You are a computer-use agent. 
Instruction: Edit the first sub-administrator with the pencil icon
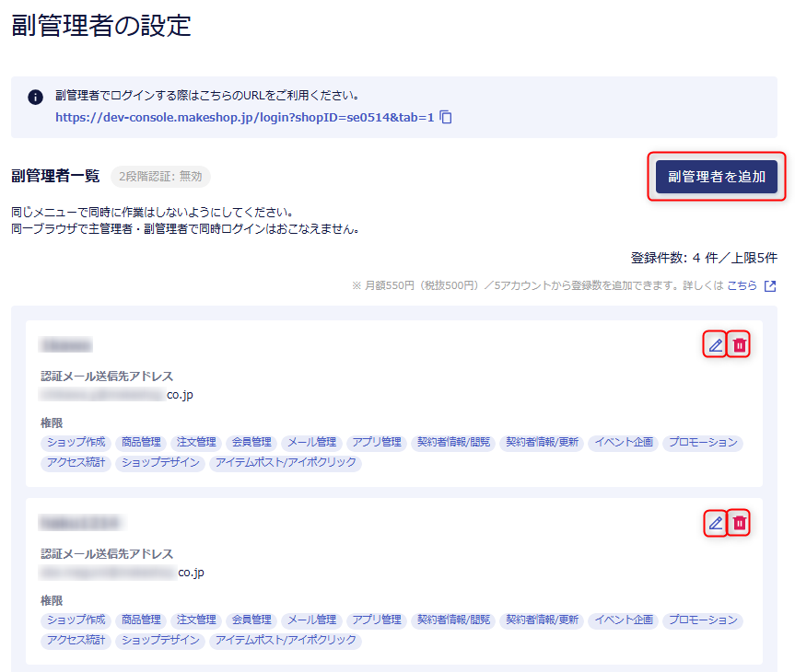(x=715, y=345)
